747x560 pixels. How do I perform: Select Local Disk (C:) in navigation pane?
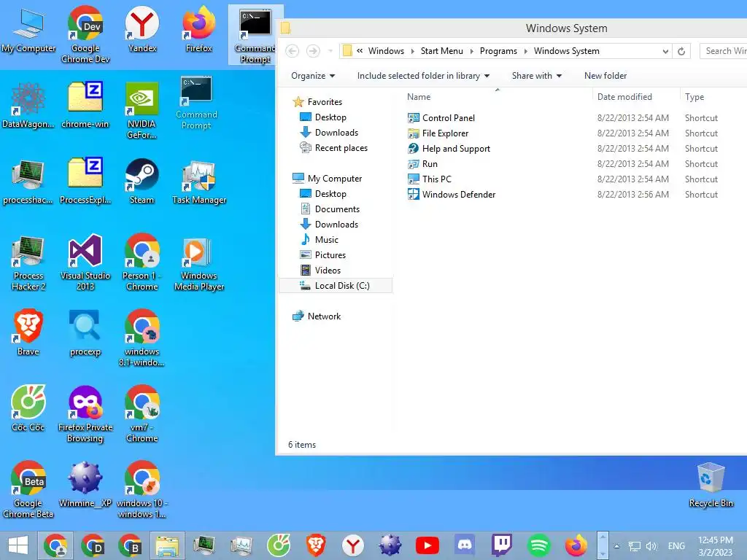click(336, 286)
